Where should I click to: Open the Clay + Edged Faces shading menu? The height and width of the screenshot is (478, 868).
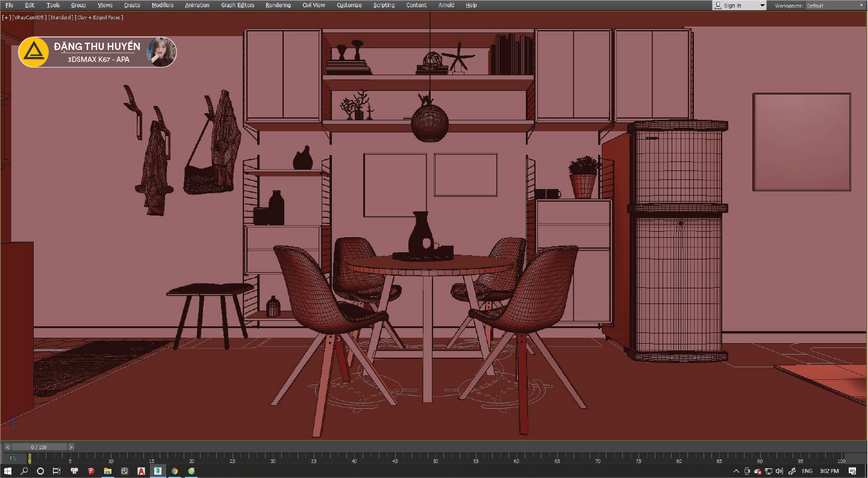[x=99, y=17]
